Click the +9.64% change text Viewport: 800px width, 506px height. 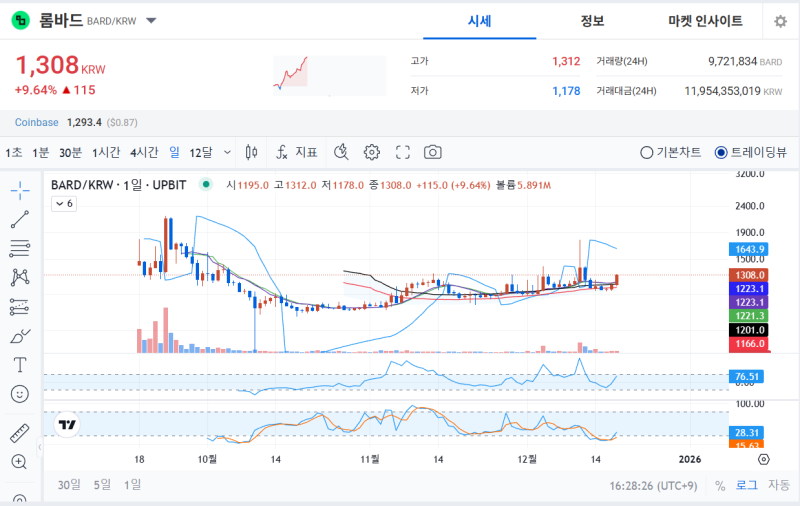click(35, 90)
